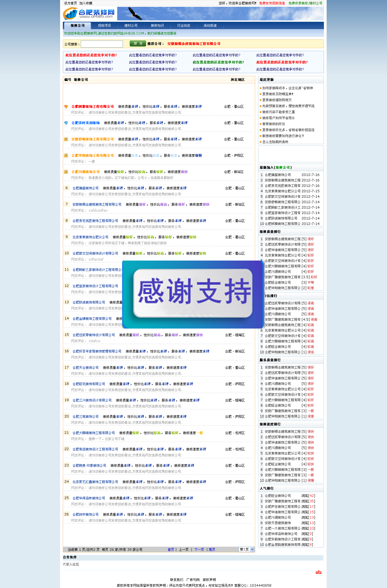This screenshot has width=387, height=588.
Task: Open the 活动报道 tab
Action: tap(210, 26)
